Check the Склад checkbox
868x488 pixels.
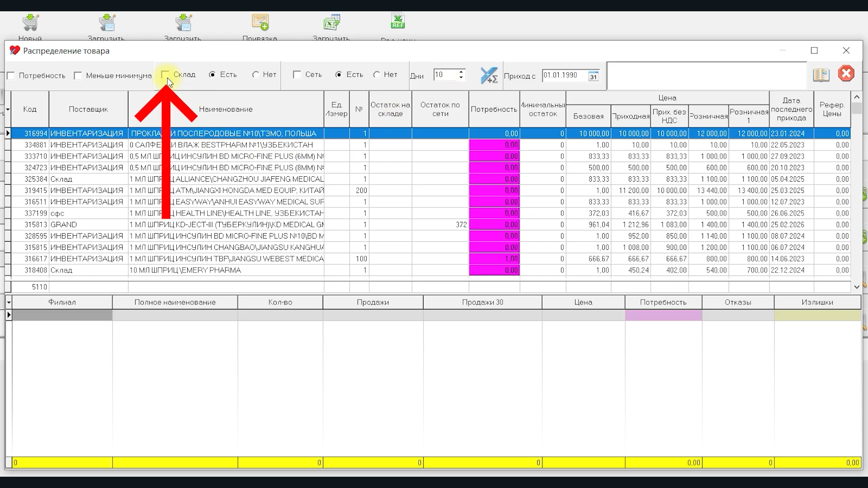coord(165,75)
